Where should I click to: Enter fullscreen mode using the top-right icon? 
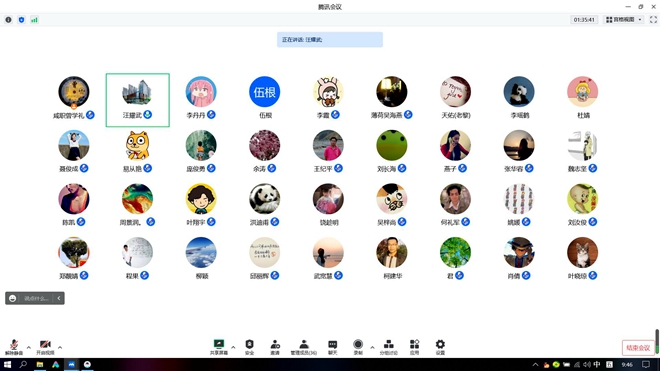[x=653, y=20]
